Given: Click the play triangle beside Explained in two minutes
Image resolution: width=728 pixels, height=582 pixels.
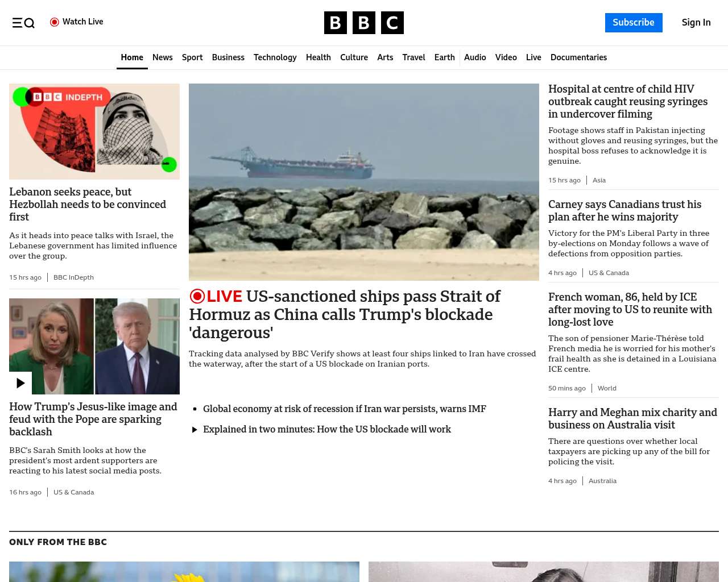Looking at the screenshot, I should tap(195, 430).
